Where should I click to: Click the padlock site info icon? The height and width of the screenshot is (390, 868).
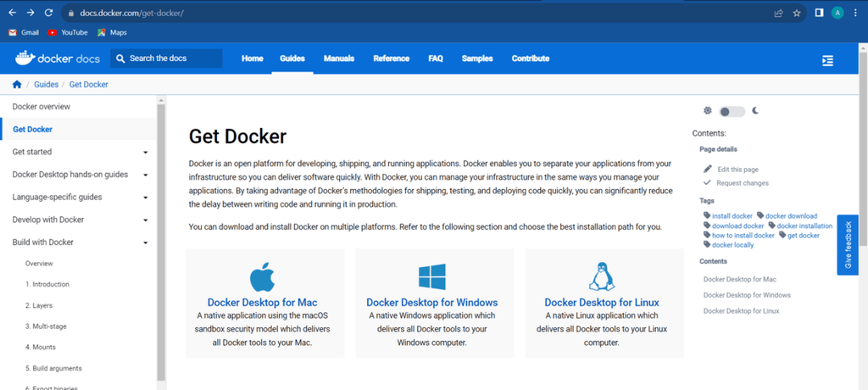[x=70, y=14]
